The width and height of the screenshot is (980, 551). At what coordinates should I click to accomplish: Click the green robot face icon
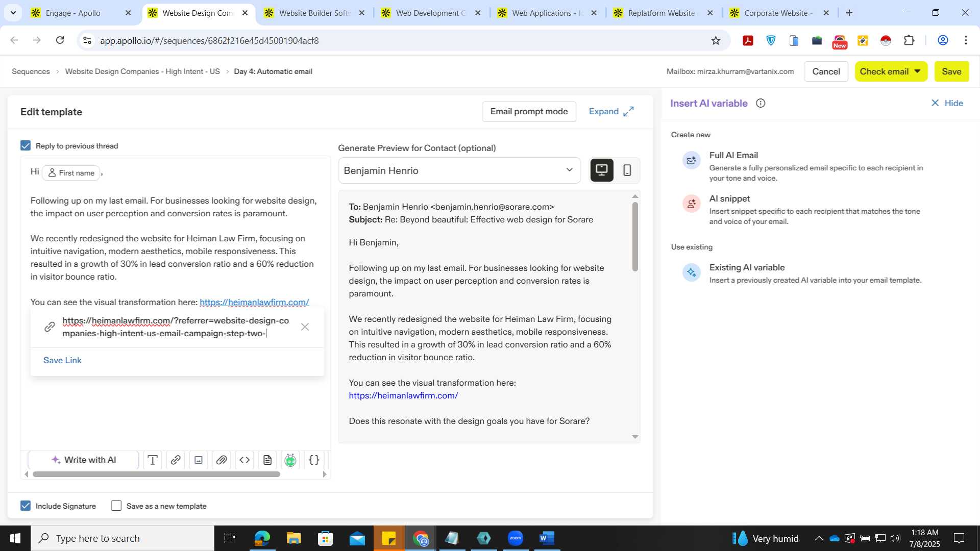coord(290,460)
